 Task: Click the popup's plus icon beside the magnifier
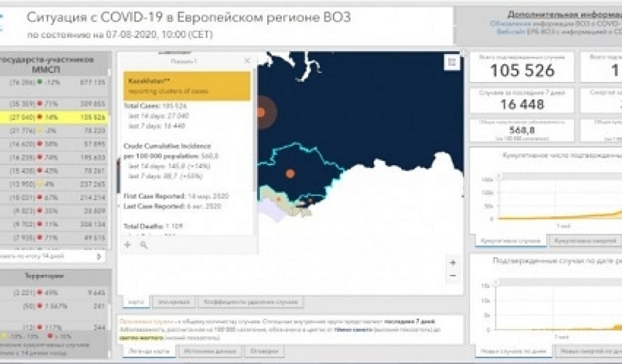pyautogui.click(x=128, y=244)
